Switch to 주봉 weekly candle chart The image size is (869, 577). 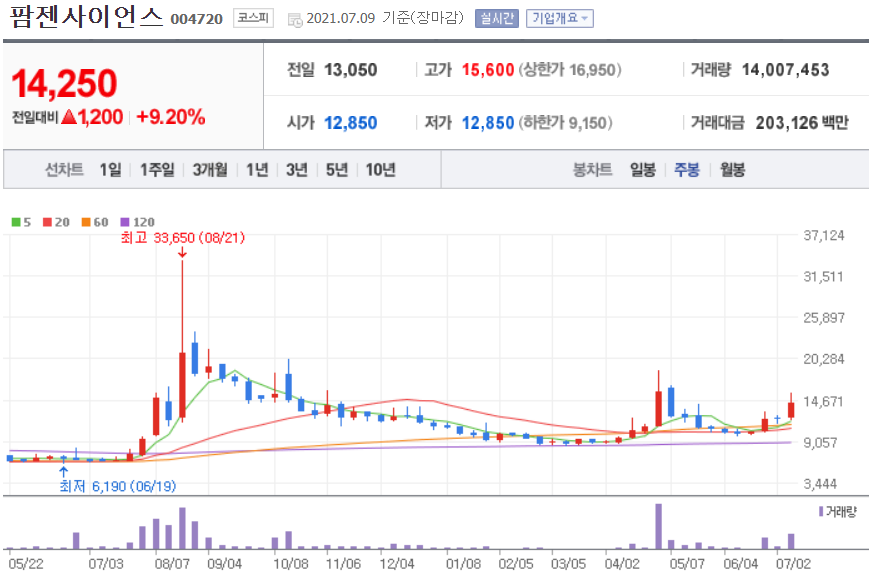point(687,170)
